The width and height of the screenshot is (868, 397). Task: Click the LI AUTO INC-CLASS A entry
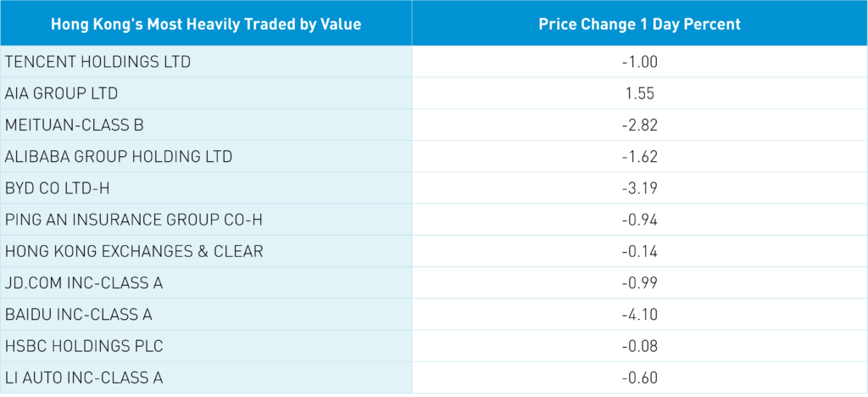[x=84, y=377]
